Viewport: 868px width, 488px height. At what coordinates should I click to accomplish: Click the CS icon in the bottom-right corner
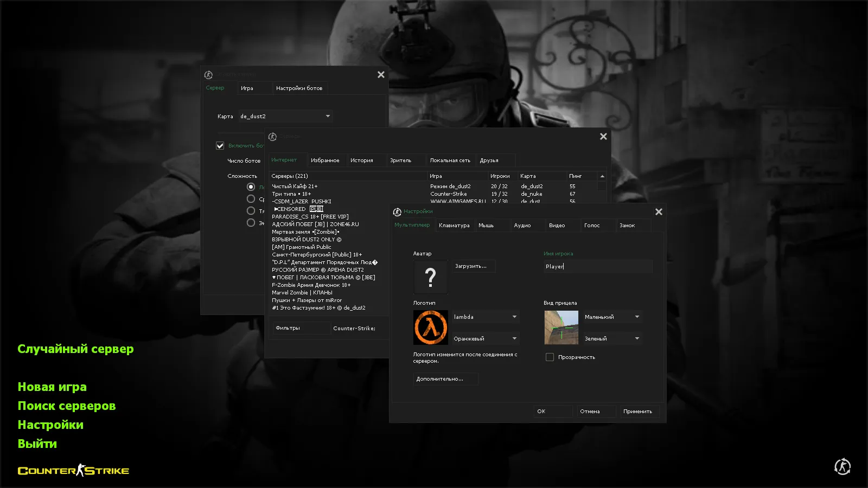(841, 466)
